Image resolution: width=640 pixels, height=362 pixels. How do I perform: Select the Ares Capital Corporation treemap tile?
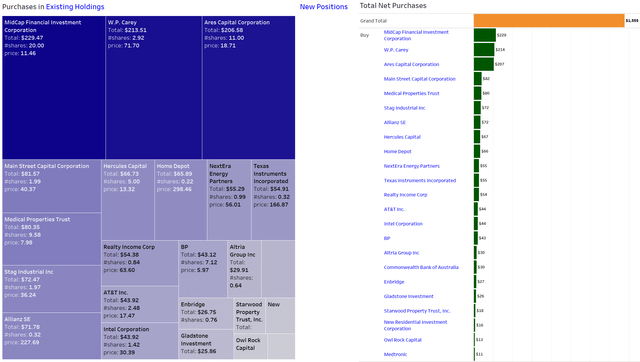pyautogui.click(x=249, y=88)
